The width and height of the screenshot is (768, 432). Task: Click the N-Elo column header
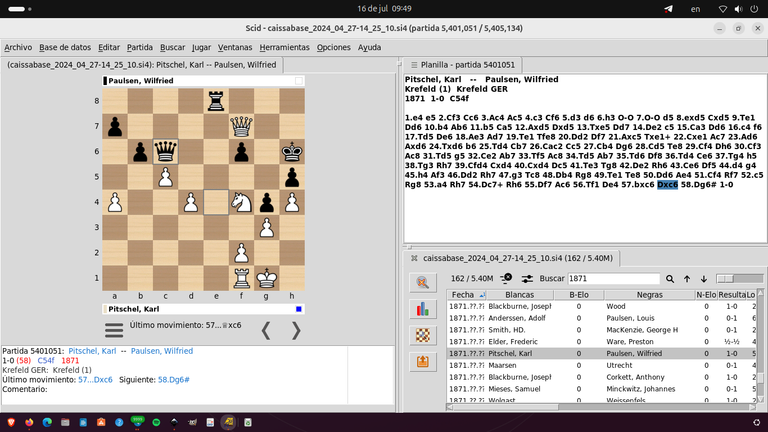click(706, 295)
